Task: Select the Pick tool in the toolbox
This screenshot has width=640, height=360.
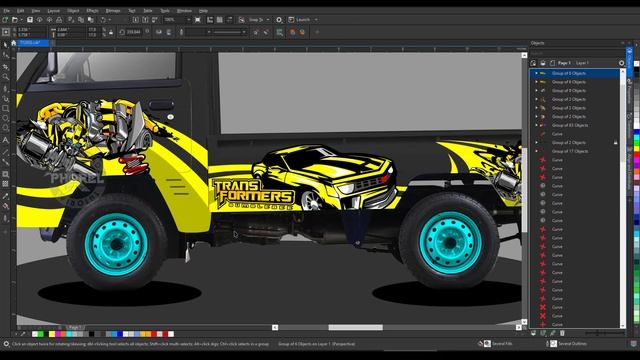Action: 5,44
